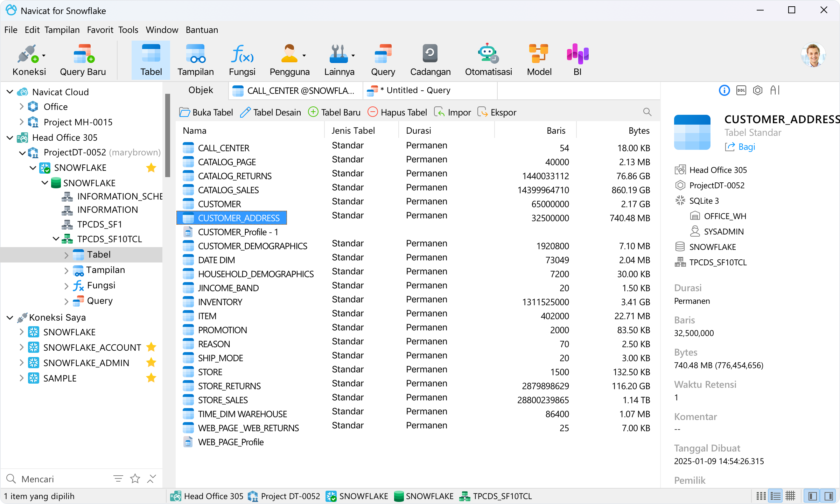Switch to large icon view mode

point(761,496)
